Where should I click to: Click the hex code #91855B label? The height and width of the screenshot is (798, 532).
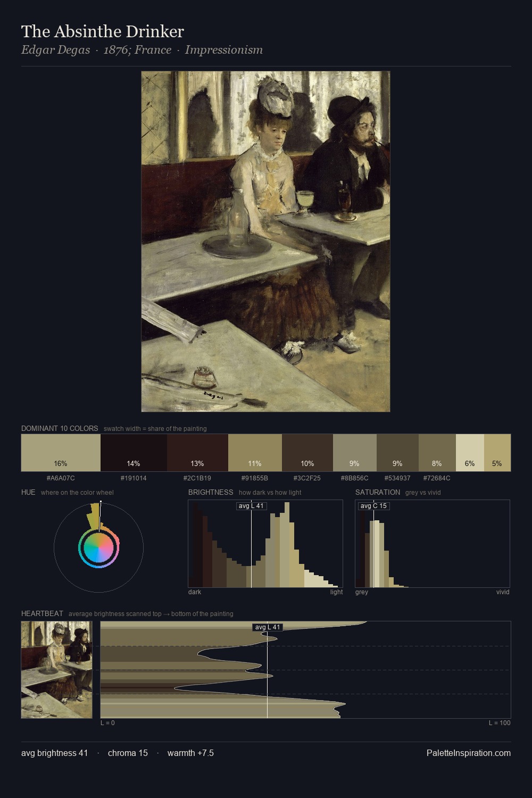point(255,478)
